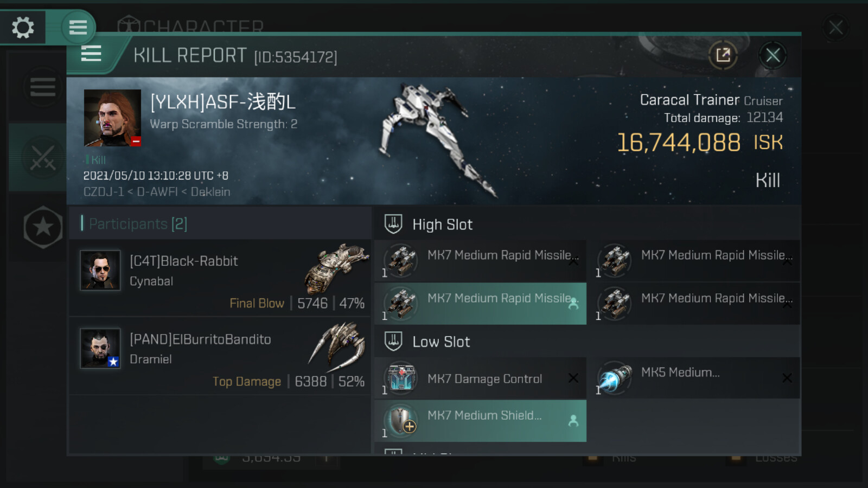Click the Cynabal ship icon
868x488 pixels.
coord(336,267)
